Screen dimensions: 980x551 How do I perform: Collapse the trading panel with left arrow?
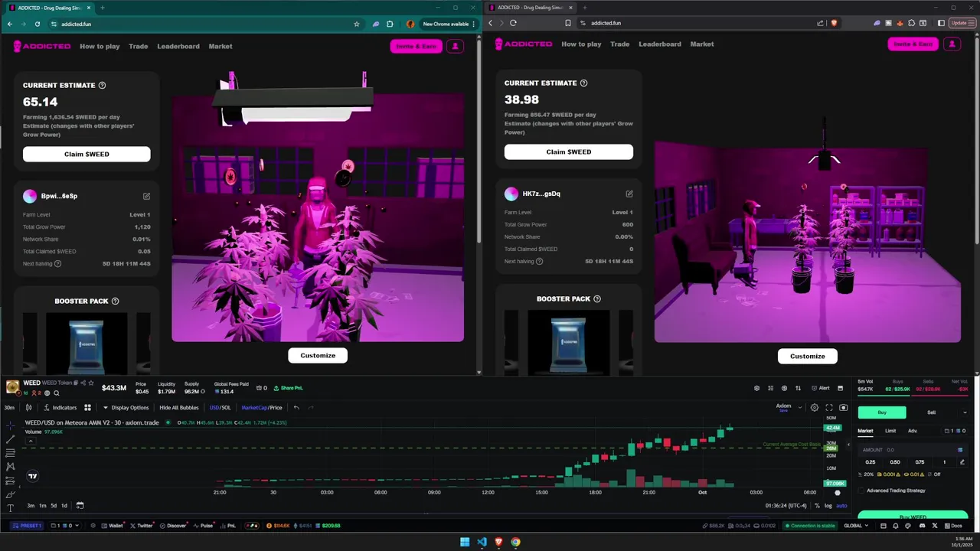pyautogui.click(x=848, y=445)
